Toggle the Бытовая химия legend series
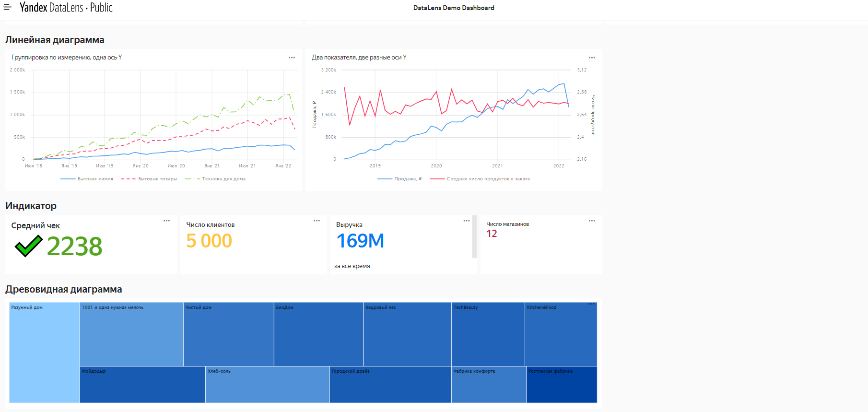 (x=87, y=179)
